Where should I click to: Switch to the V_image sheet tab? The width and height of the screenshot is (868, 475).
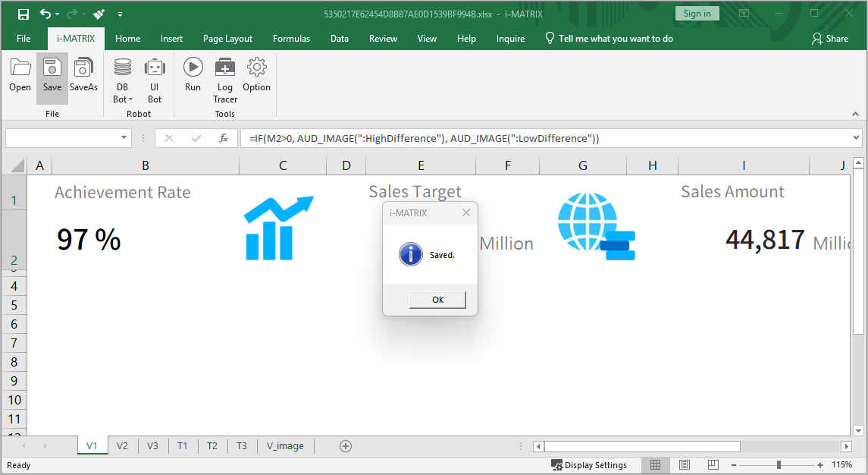coord(285,446)
